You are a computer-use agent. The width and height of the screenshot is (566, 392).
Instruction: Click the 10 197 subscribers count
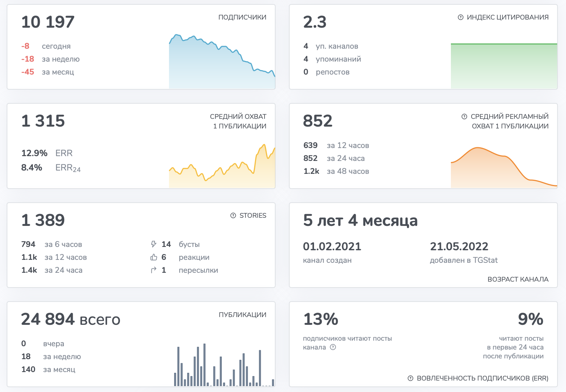[48, 22]
